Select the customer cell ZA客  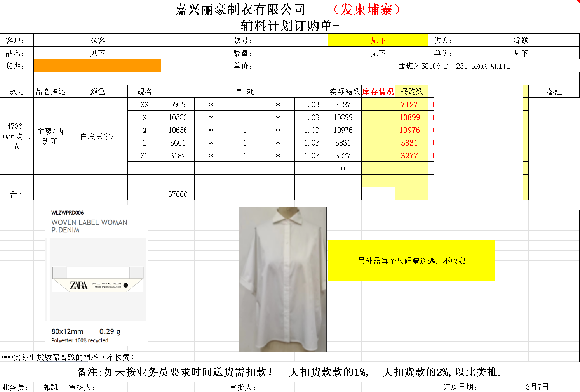[x=97, y=40]
